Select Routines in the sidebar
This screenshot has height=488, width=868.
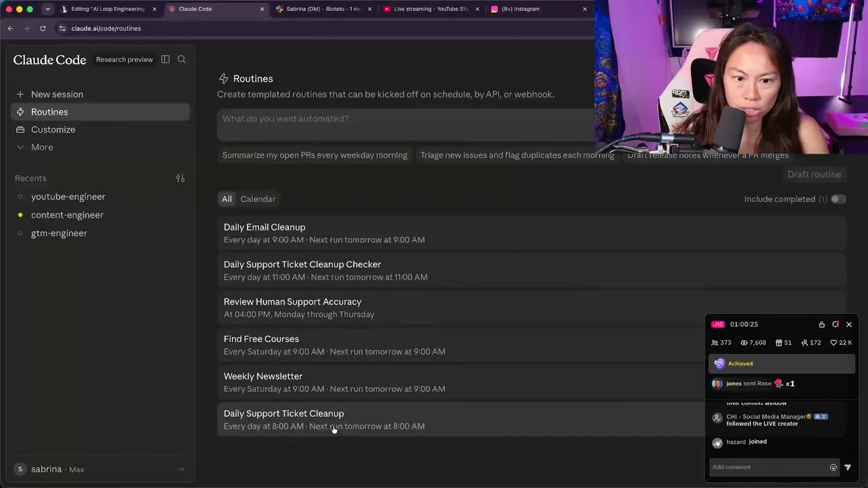pos(100,112)
